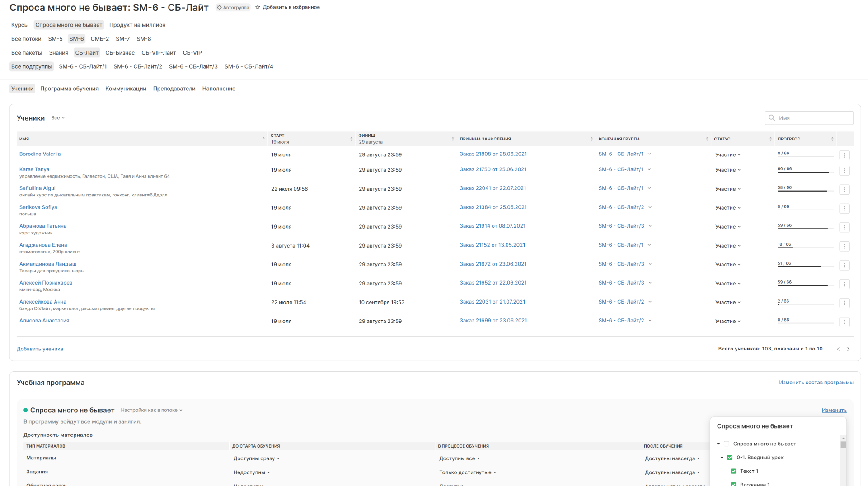Open three-dot menu for Алисова Анастасия row

tap(844, 322)
